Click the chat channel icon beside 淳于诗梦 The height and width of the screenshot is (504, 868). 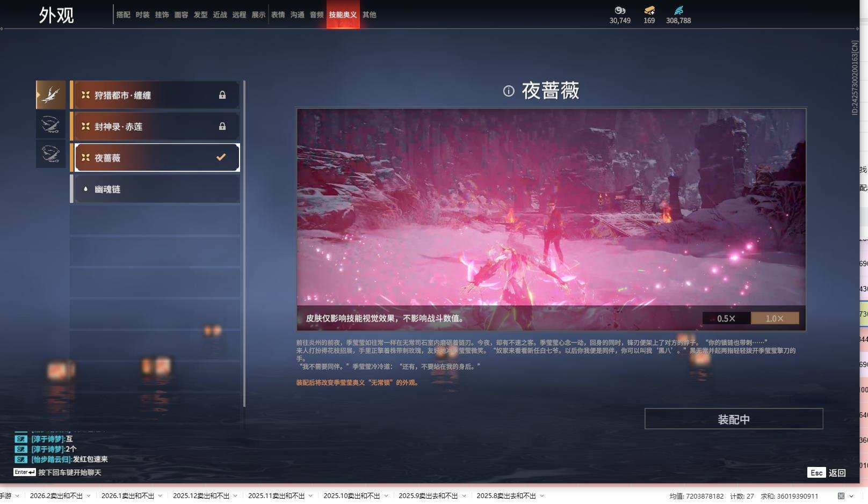(20, 438)
